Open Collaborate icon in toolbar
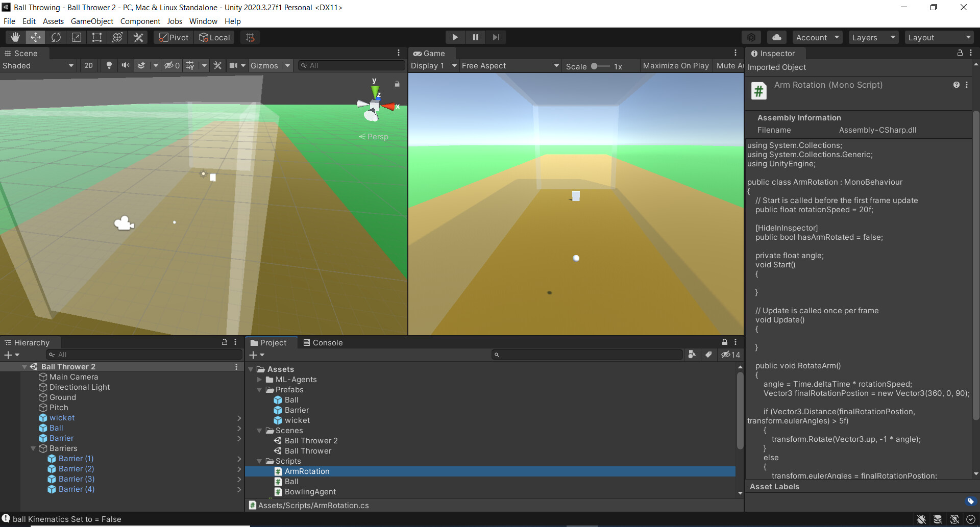 point(751,37)
